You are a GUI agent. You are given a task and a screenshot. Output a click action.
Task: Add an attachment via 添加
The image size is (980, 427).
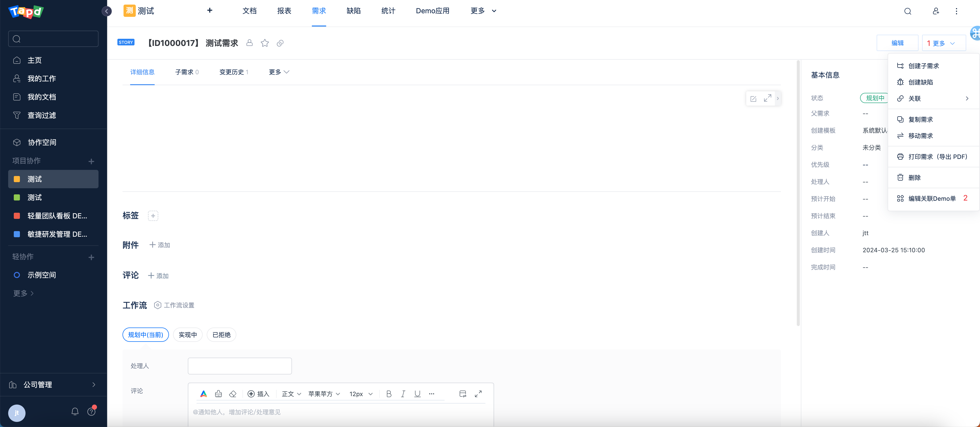[160, 245]
